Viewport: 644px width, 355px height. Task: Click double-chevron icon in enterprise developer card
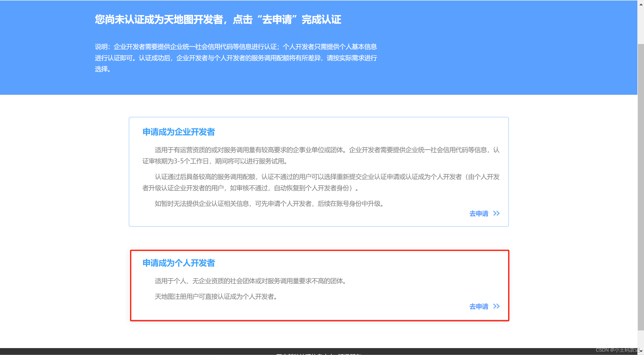pyautogui.click(x=496, y=213)
